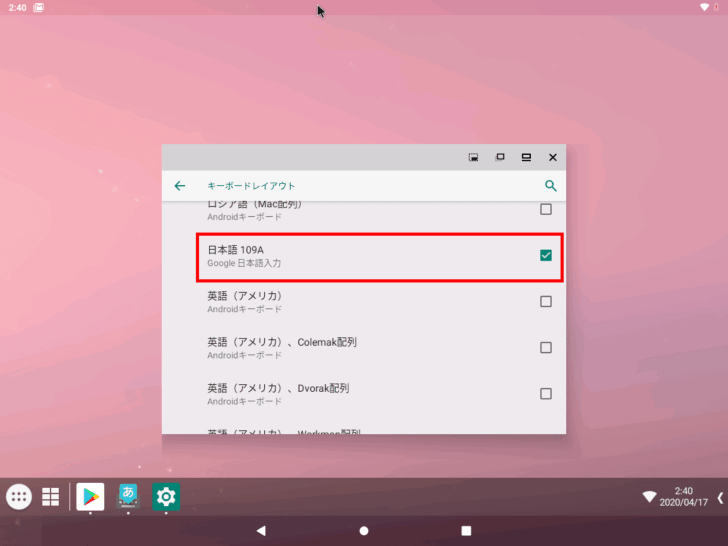Image resolution: width=728 pixels, height=546 pixels.
Task: Uncheck the 日本語 109A checkbox
Action: (546, 255)
